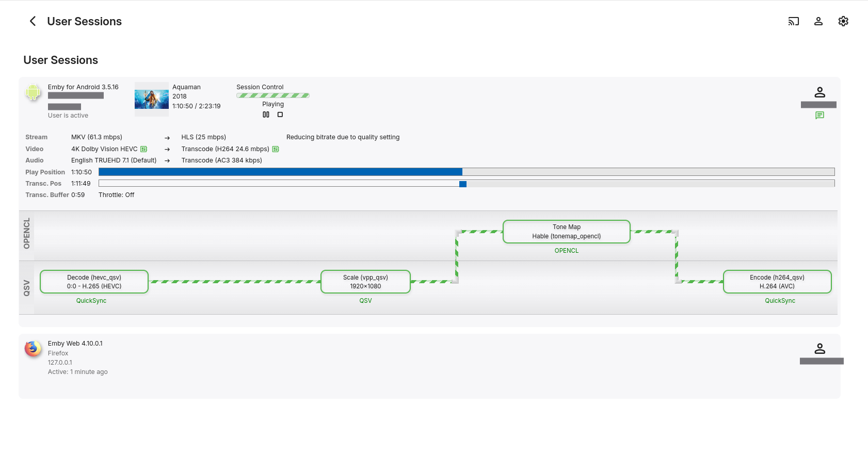Open the user profile menu in header
The width and height of the screenshot is (868, 472).
[x=818, y=21]
